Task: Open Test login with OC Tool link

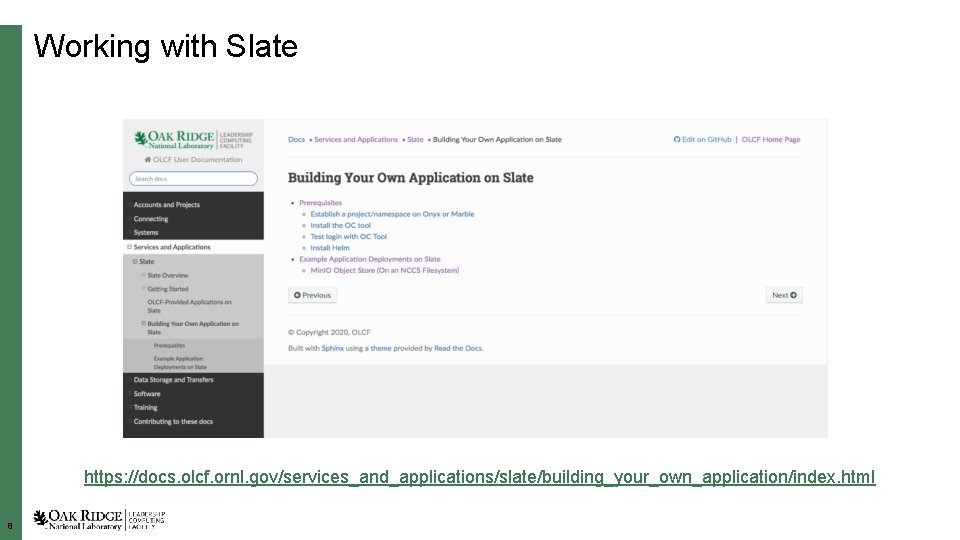Action: [348, 236]
